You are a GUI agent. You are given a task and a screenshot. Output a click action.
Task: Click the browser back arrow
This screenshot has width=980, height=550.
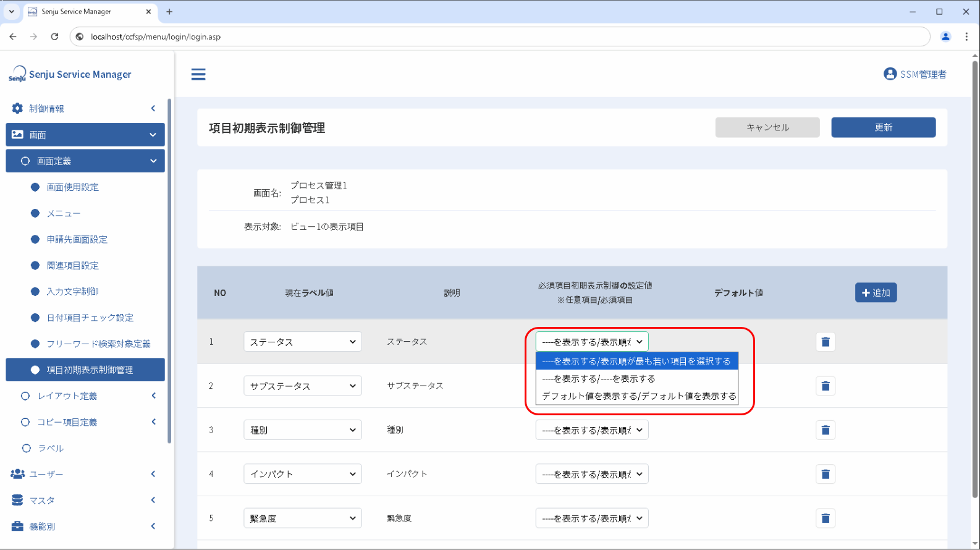click(13, 36)
